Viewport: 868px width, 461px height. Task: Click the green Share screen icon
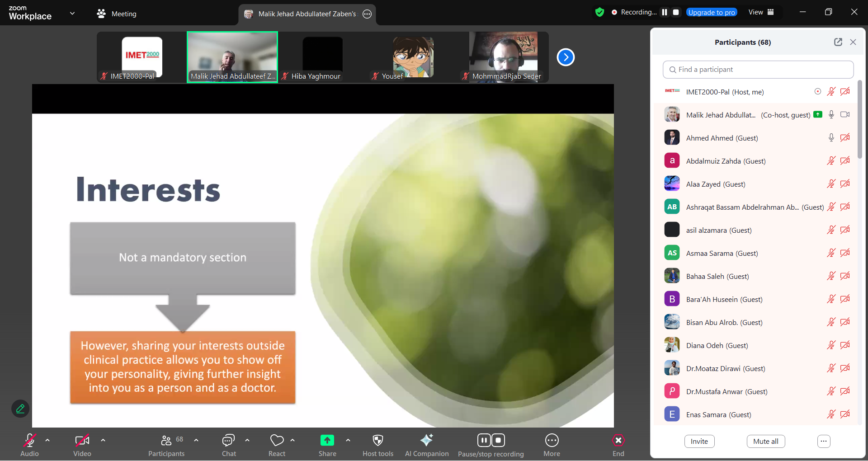(327, 441)
